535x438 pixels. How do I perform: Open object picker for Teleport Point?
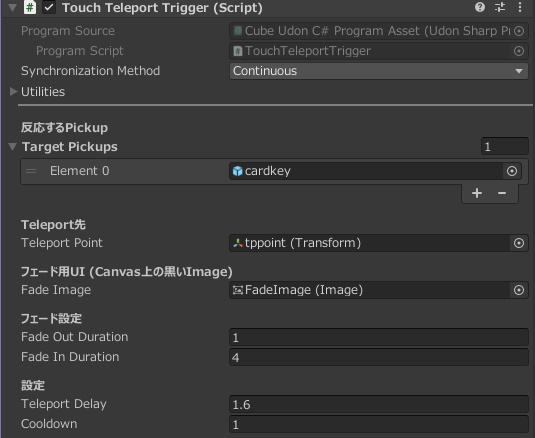pos(519,243)
